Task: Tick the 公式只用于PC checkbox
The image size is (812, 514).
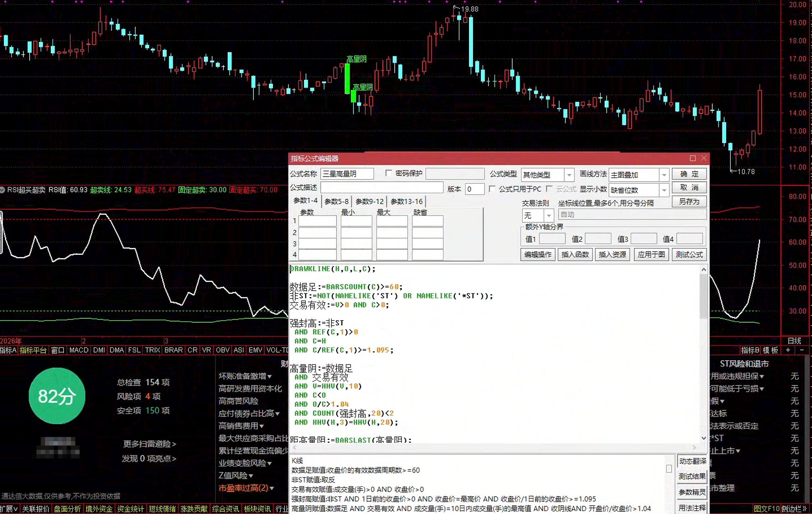Action: pos(492,189)
